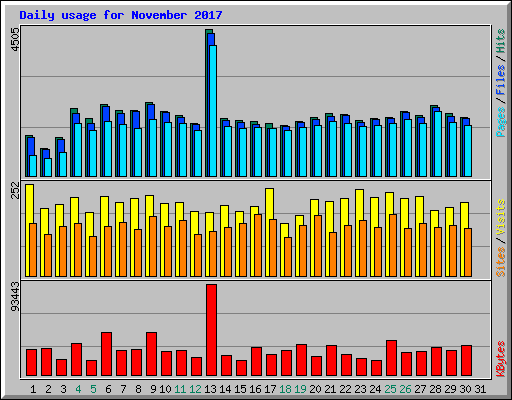Click day 22 on the x-axis

pos(345,389)
